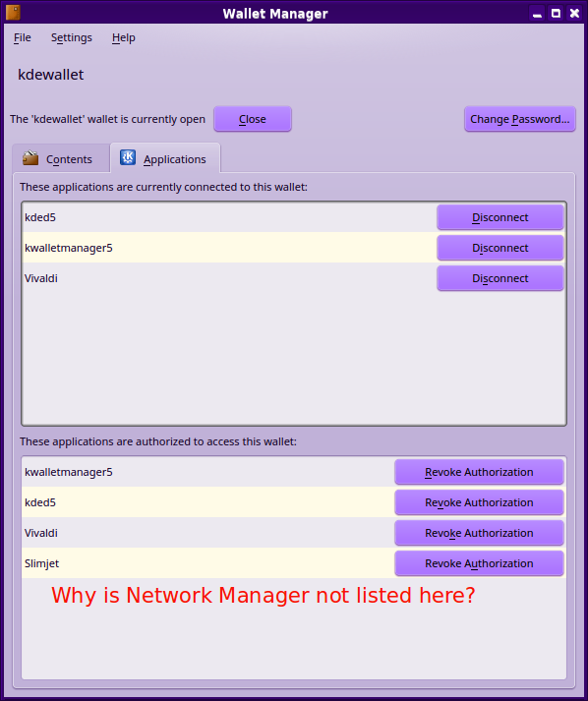This screenshot has width=588, height=701.
Task: Open the Settings menu
Action: coord(72,37)
